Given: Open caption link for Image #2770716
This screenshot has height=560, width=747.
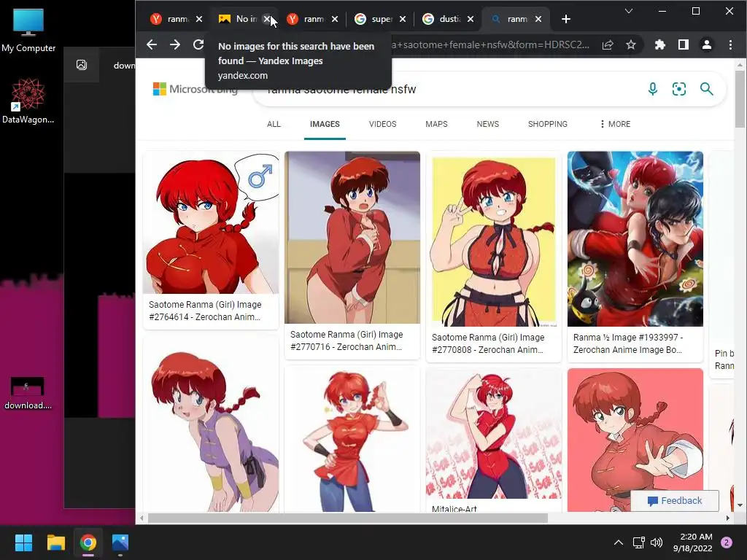Looking at the screenshot, I should tap(347, 341).
